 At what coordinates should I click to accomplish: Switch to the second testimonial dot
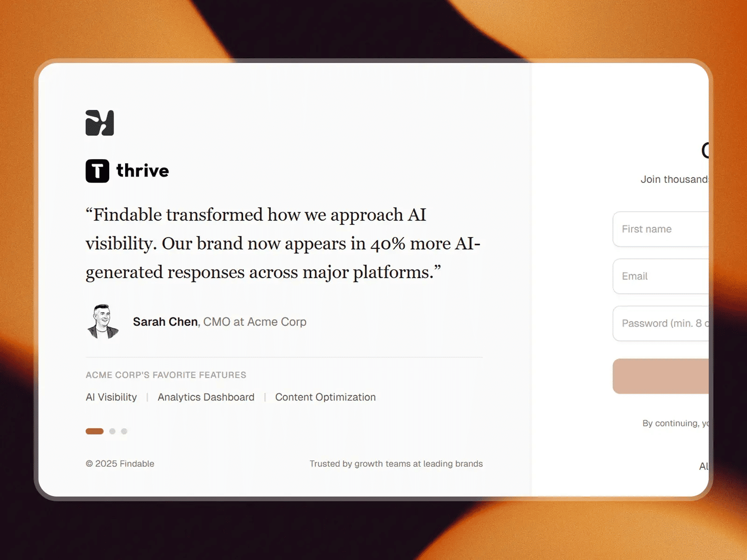(113, 431)
